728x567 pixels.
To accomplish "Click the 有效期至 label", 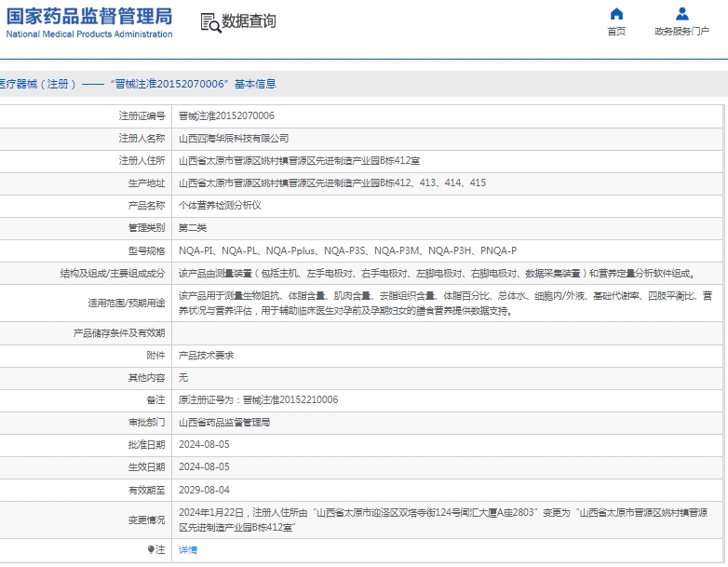I will (146, 490).
